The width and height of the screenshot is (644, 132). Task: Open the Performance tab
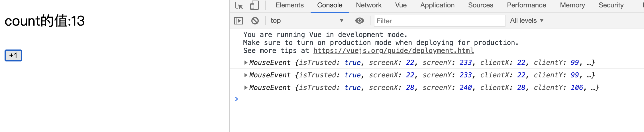tap(527, 5)
